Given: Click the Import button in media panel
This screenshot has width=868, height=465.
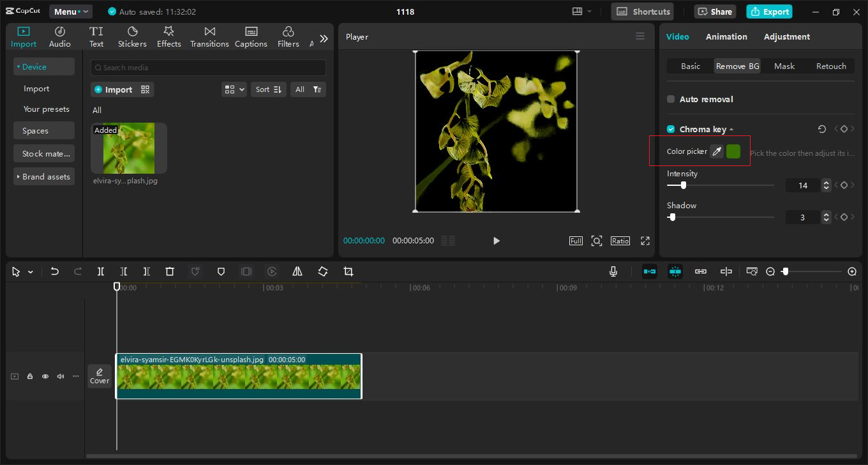Looking at the screenshot, I should point(123,89).
